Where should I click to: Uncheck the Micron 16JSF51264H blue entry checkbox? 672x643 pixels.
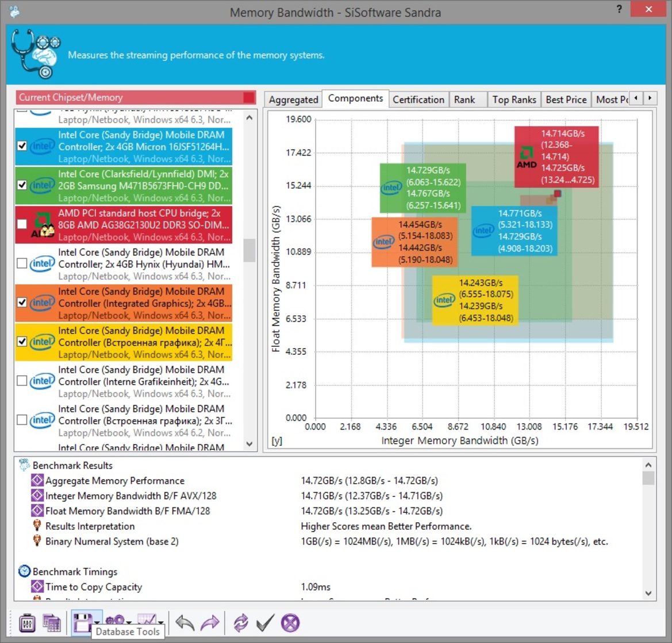22,146
